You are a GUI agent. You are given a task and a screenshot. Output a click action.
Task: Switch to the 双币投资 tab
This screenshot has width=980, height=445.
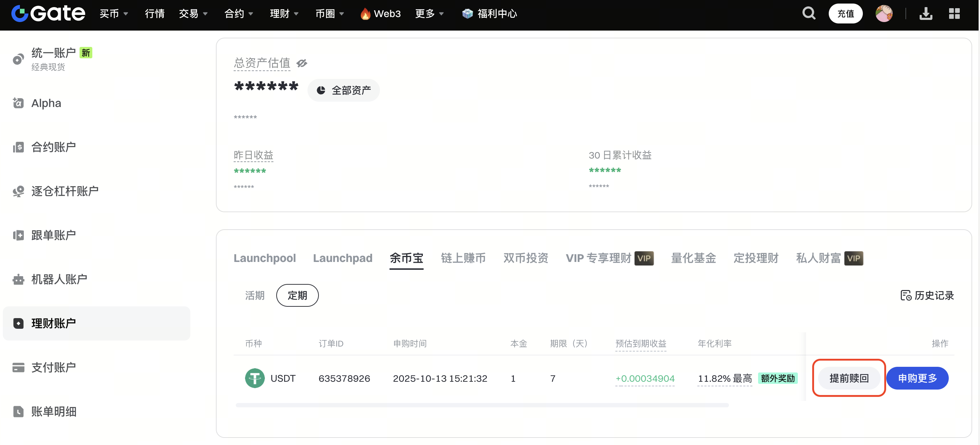526,258
